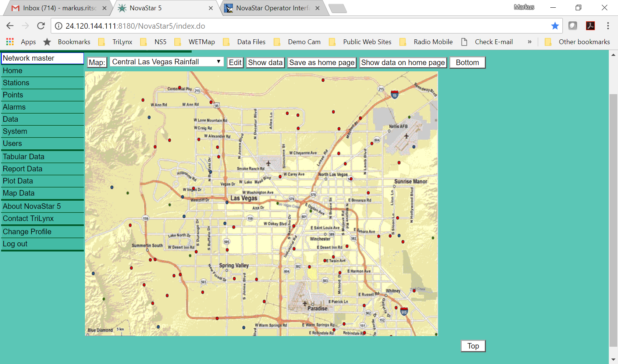
Task: Close the Inbox Gmail tab
Action: (x=104, y=8)
